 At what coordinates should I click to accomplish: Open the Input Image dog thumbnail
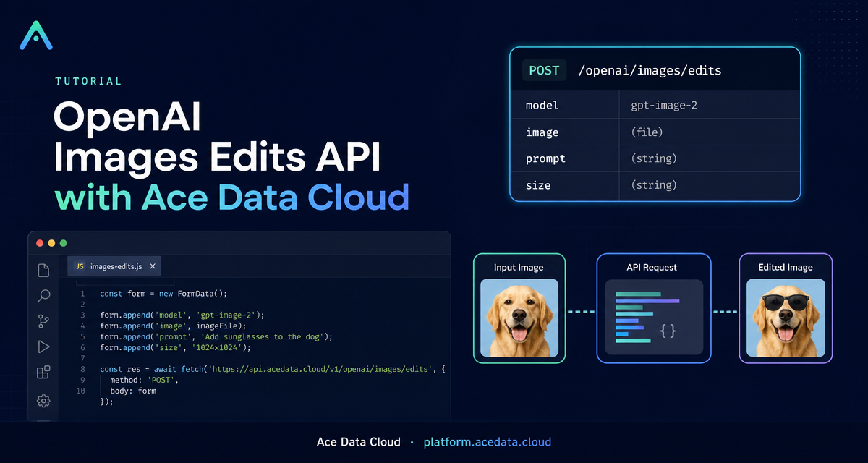(519, 317)
